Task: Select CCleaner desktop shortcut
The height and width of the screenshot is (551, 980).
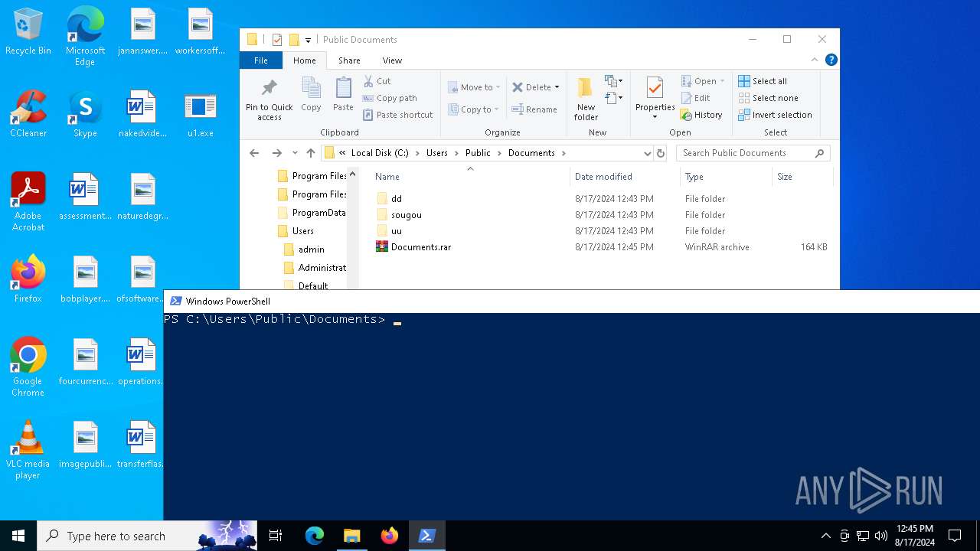Action: (28, 114)
